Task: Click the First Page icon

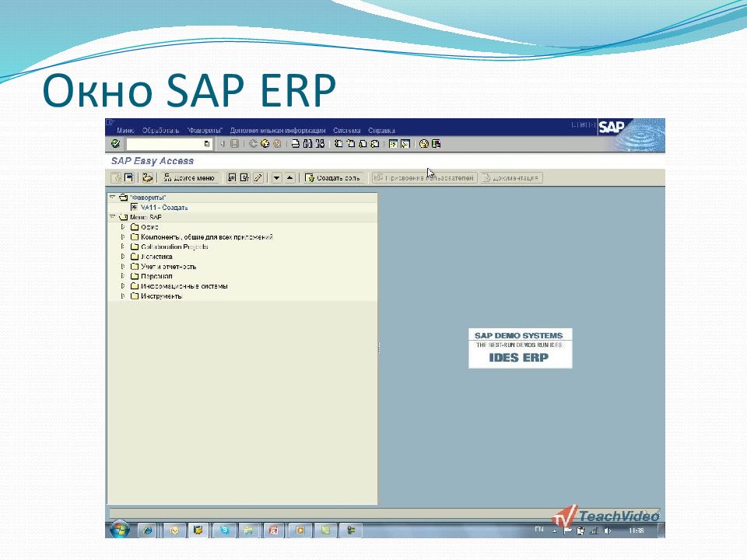Action: (x=338, y=143)
